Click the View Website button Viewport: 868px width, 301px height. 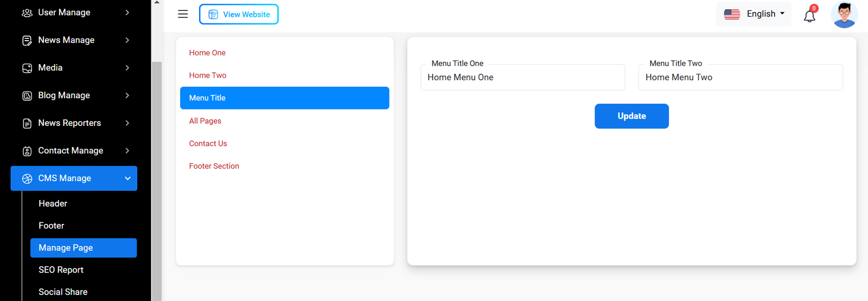click(x=239, y=15)
